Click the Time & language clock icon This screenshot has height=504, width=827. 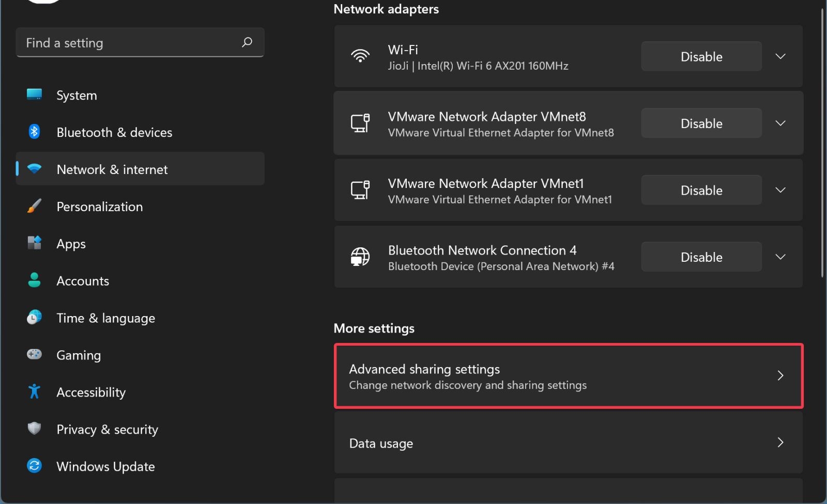(x=34, y=317)
